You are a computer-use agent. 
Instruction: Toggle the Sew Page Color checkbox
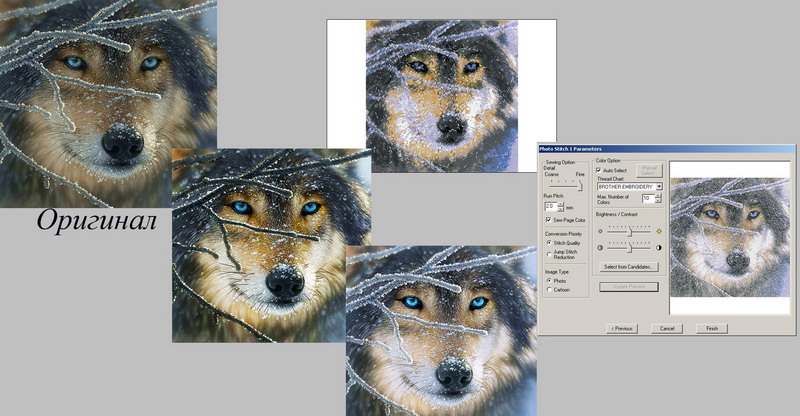(x=547, y=219)
